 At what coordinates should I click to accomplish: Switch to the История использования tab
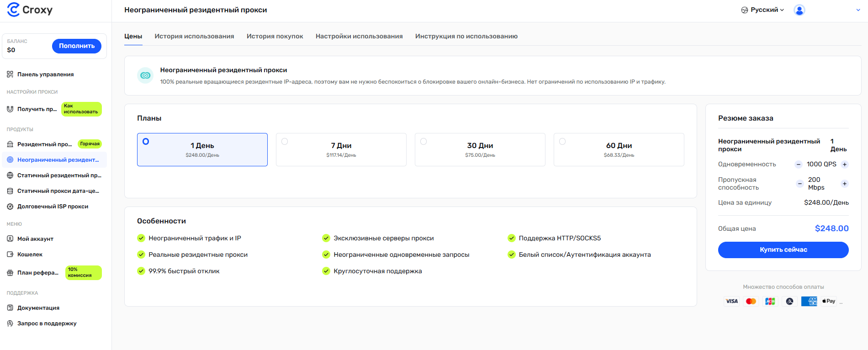tap(194, 36)
